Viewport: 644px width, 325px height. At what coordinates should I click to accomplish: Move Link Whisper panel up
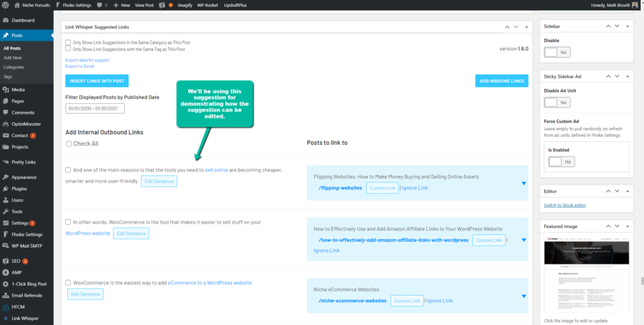(x=508, y=26)
